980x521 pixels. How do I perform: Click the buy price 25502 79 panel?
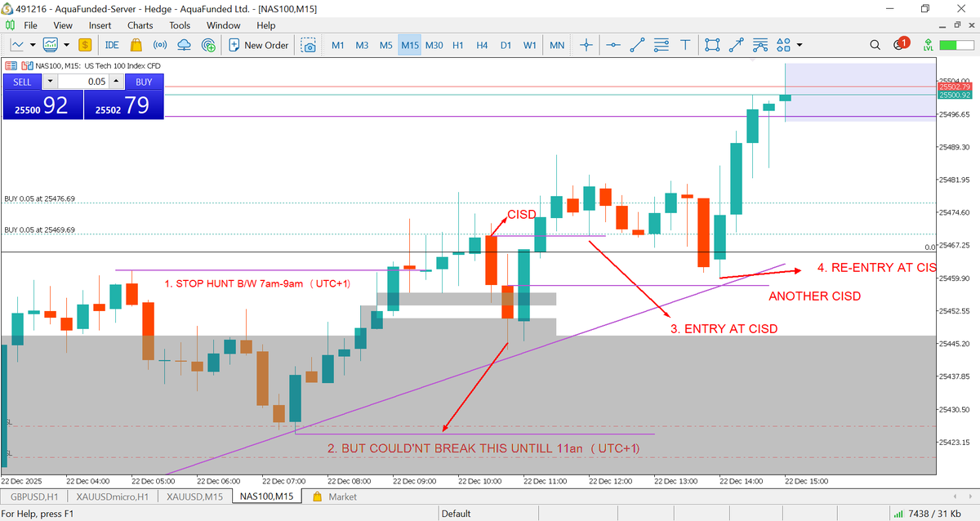(x=124, y=105)
